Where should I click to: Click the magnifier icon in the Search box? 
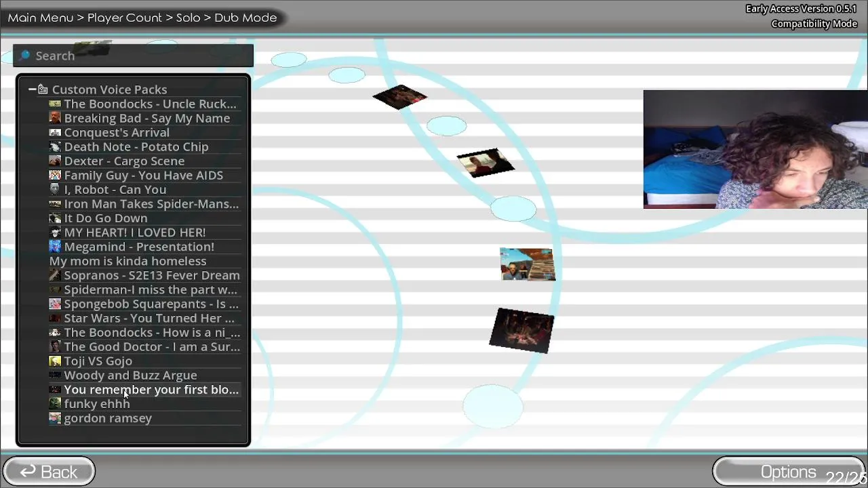(24, 56)
